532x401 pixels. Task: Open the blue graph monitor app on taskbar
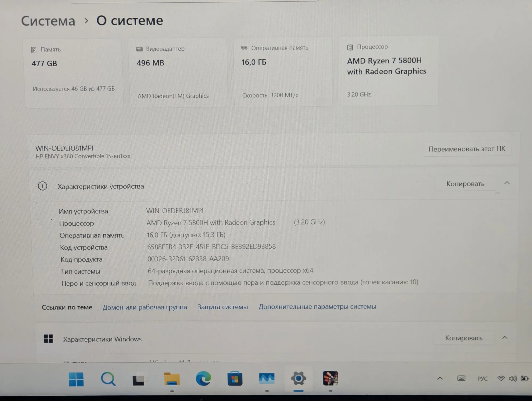[267, 378]
